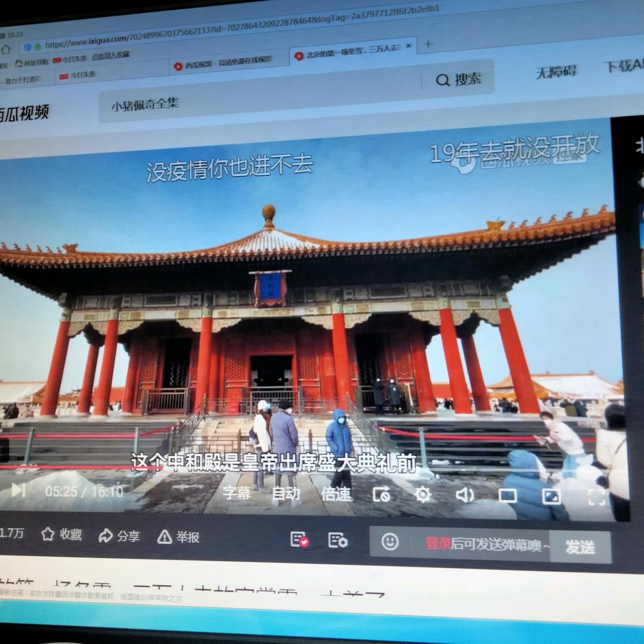This screenshot has width=644, height=644.
Task: Enter fullscreen mode in the player
Action: (x=597, y=497)
